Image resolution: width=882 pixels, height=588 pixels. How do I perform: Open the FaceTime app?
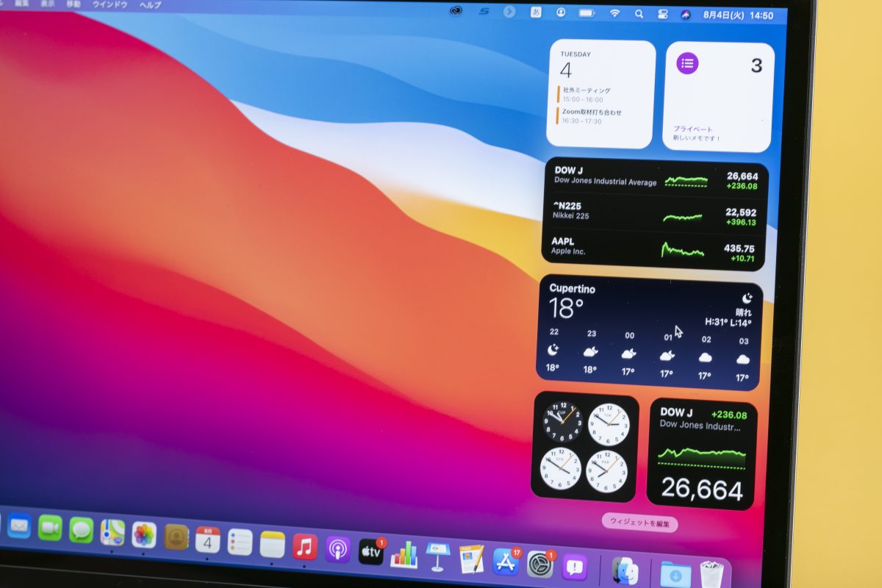pos(50,528)
